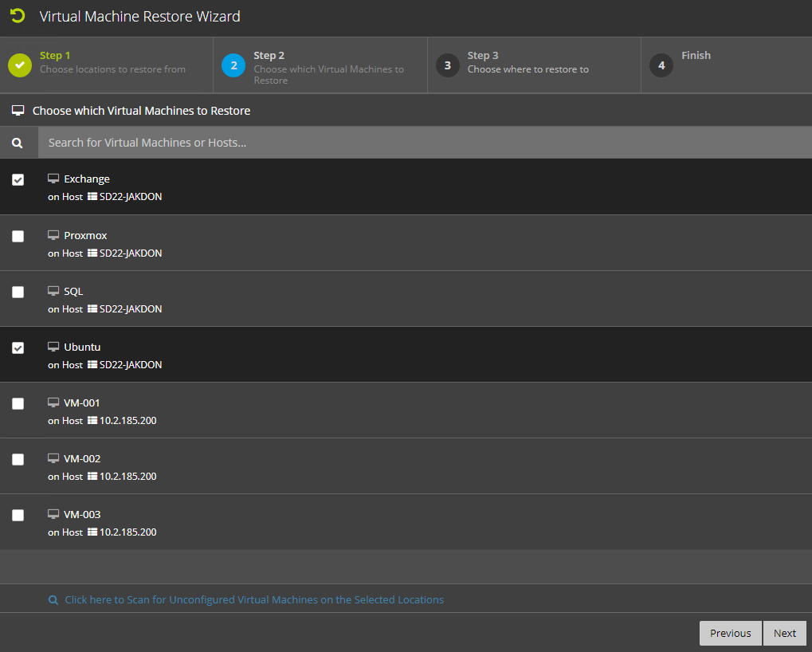Uncheck the Exchange virtual machine checkbox
Screen dimensions: 812x652
[x=18, y=179]
